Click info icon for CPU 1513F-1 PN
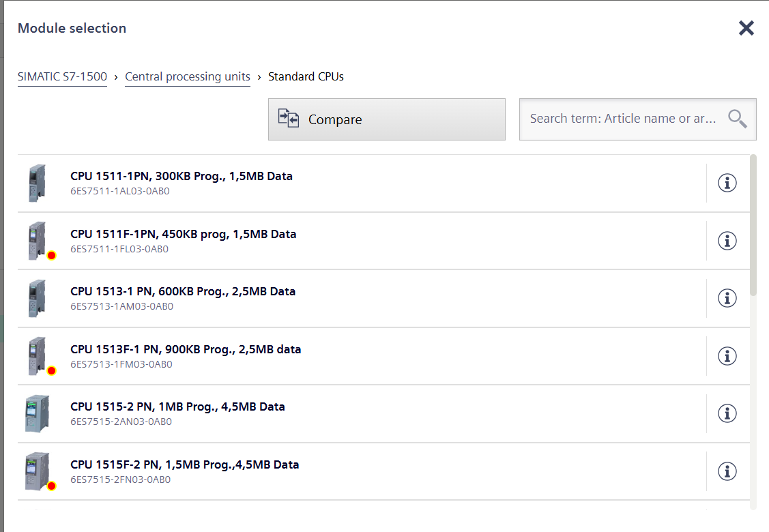 [x=727, y=356]
